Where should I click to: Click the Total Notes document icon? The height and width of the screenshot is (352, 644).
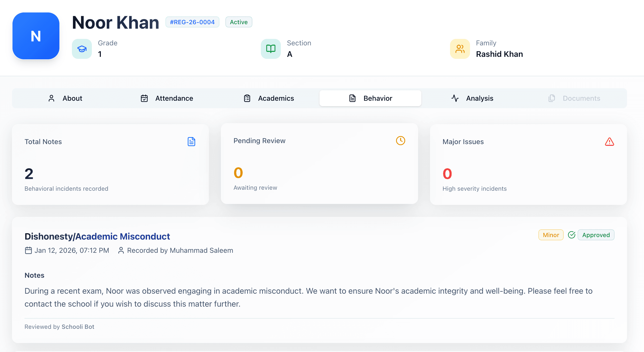click(191, 142)
